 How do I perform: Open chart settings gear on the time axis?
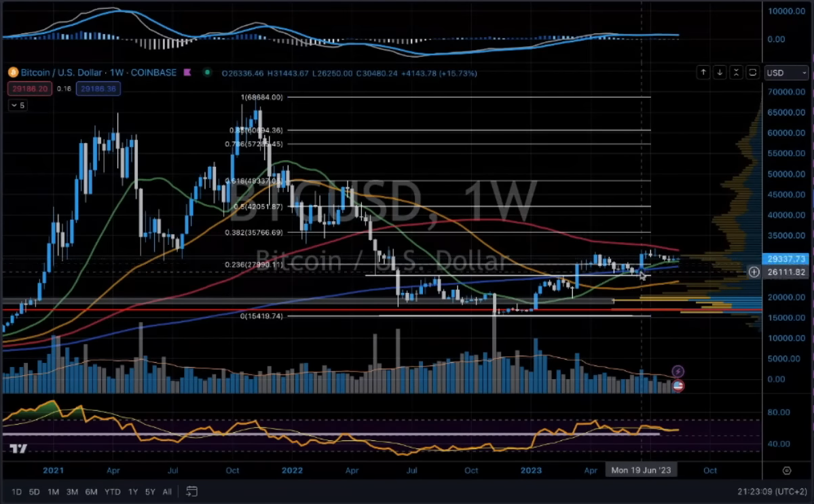click(787, 471)
